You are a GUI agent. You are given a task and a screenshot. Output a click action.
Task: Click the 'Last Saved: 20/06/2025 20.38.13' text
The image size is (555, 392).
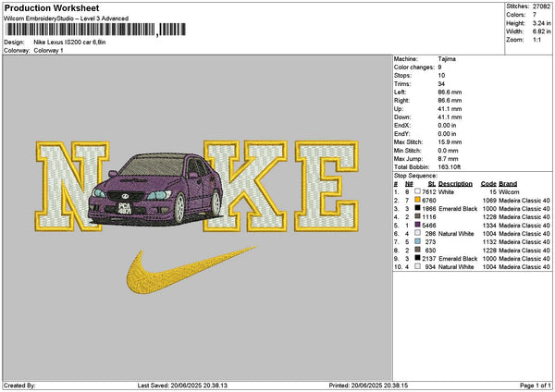(182, 386)
